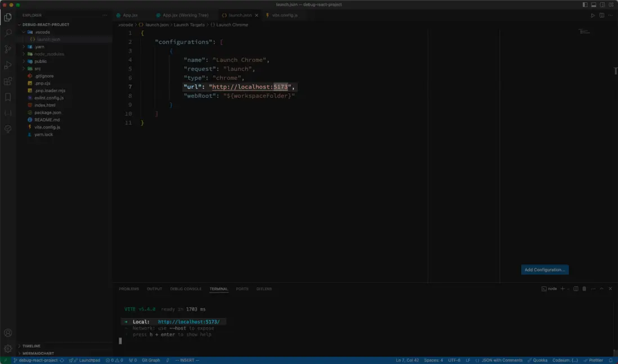Image resolution: width=618 pixels, height=364 pixels.
Task: Open the Accounts icon in activity bar
Action: coord(8,333)
